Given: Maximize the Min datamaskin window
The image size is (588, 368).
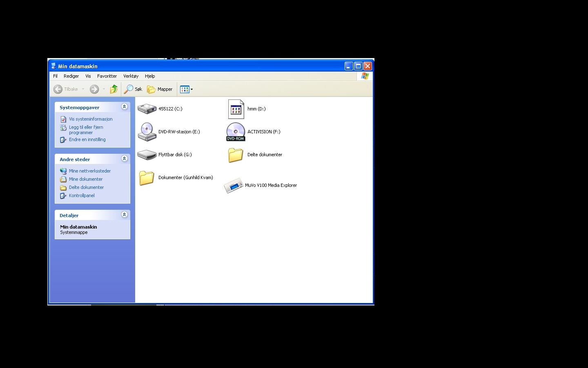Looking at the screenshot, I should (x=358, y=66).
